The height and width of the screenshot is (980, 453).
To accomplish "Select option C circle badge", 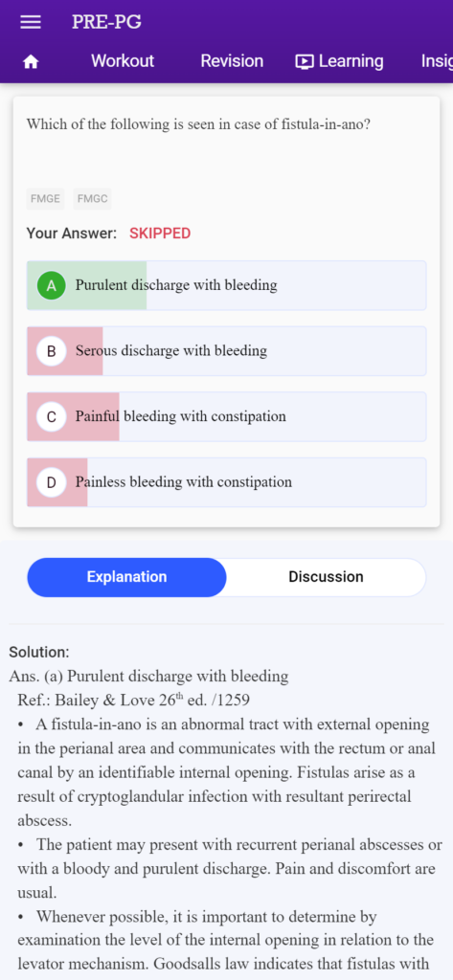I will [x=52, y=417].
